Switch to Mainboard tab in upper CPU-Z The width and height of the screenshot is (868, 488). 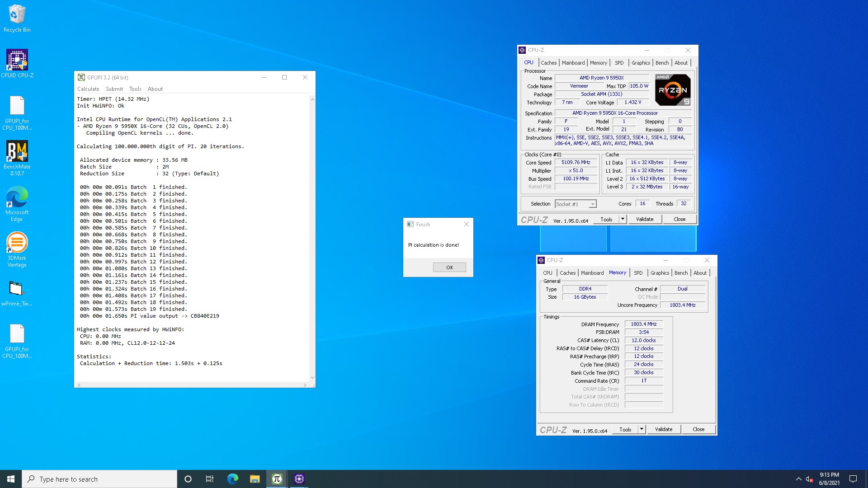tap(573, 63)
